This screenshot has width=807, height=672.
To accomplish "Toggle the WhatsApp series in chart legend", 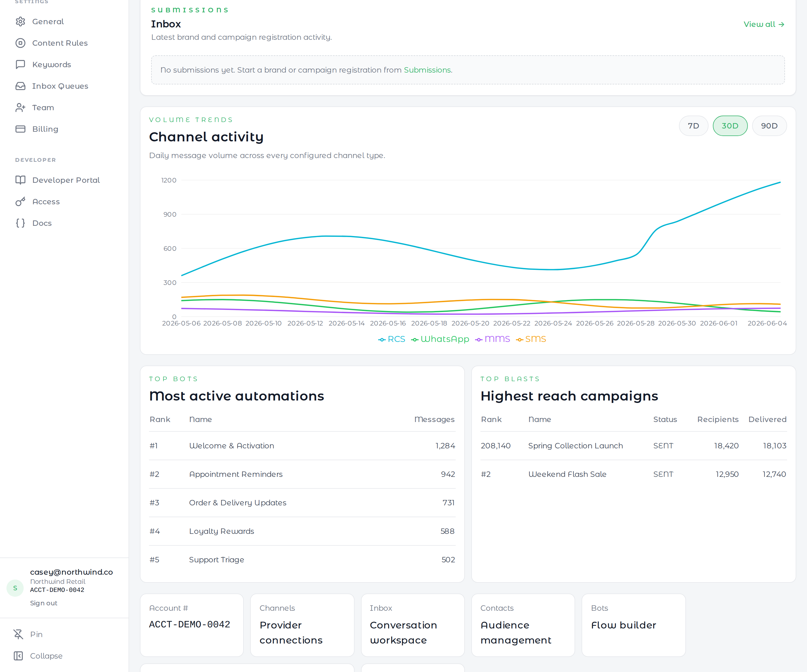I will click(440, 339).
